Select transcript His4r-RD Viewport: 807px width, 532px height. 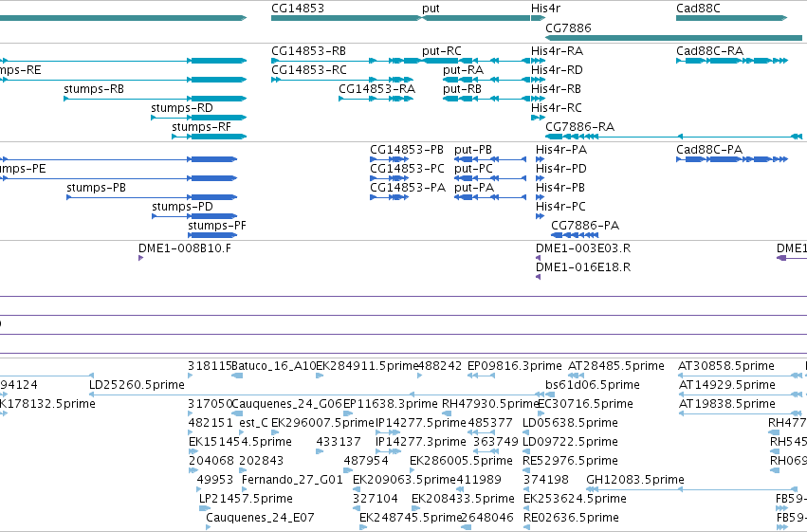point(538,80)
